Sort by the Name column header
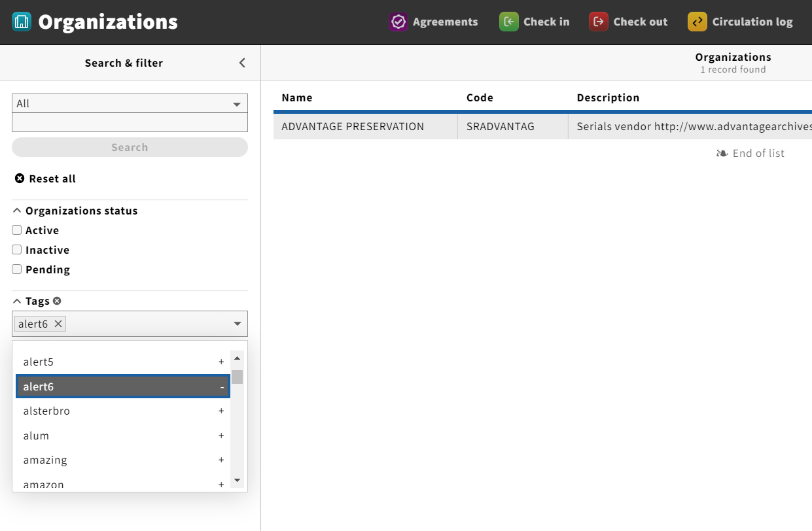Image resolution: width=812 pixels, height=531 pixels. pos(297,97)
